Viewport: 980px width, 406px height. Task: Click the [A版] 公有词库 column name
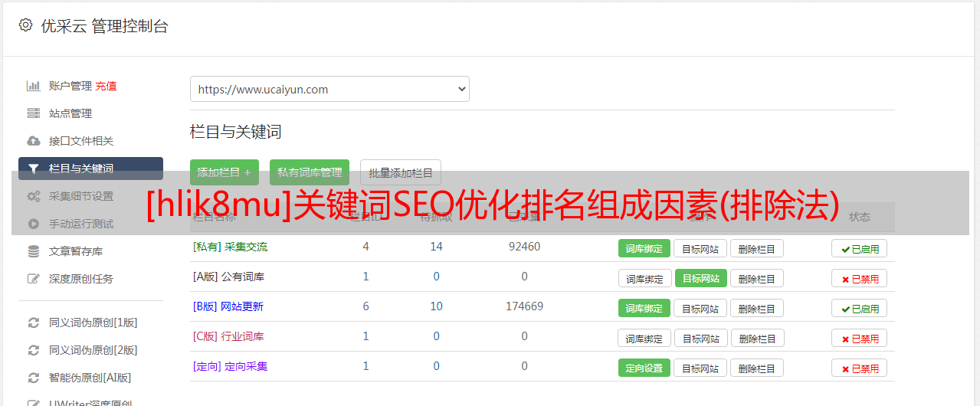tap(228, 277)
